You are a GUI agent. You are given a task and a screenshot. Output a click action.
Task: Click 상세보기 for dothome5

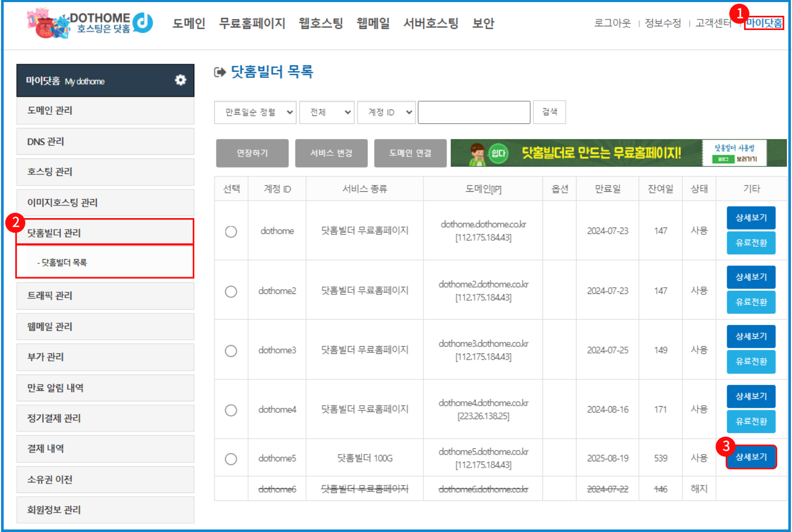[x=751, y=457]
